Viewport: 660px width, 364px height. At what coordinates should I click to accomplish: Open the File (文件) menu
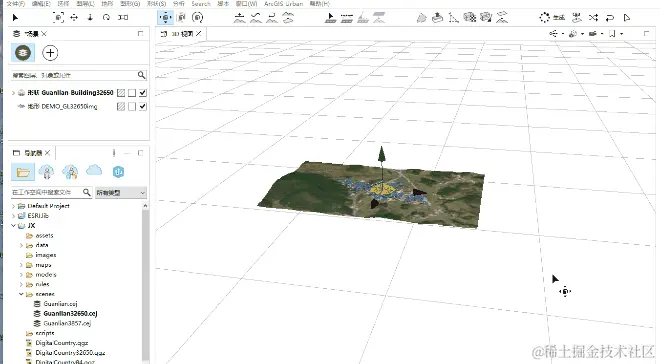16,3
